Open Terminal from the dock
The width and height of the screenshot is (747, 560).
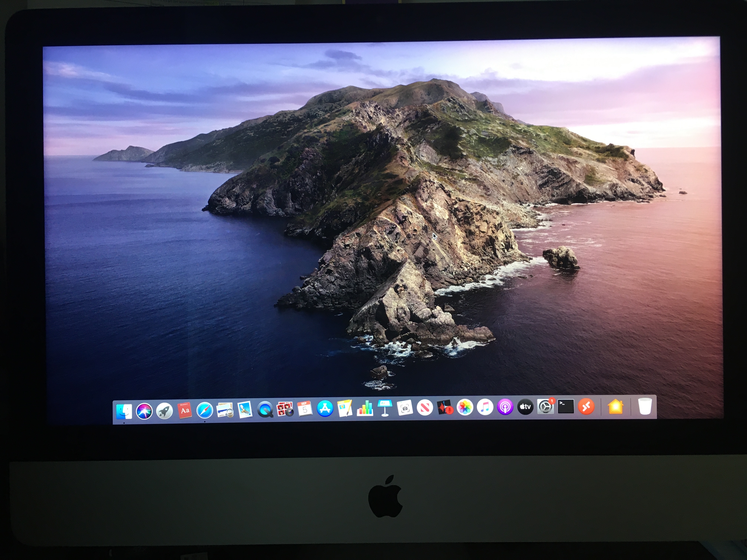tap(566, 406)
